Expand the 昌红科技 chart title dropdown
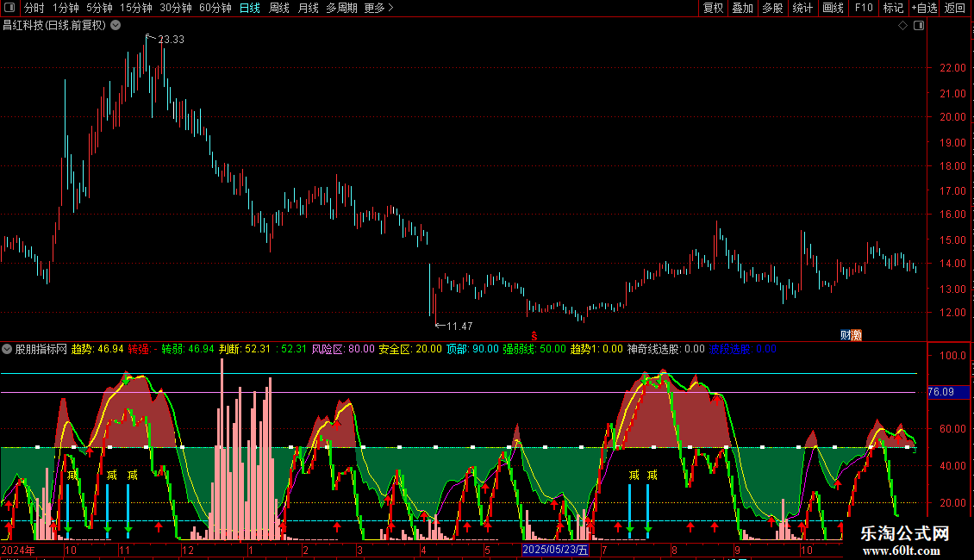The width and height of the screenshot is (974, 560). (x=116, y=26)
